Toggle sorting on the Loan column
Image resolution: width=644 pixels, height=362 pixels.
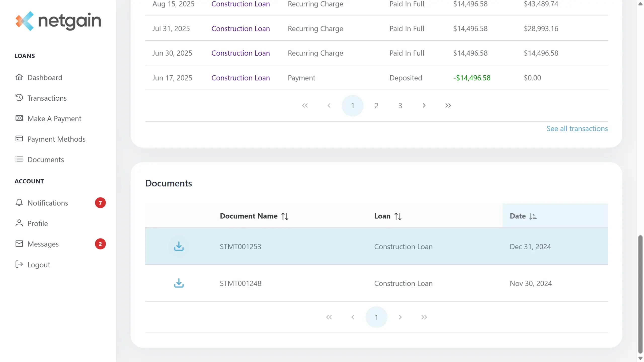click(x=398, y=216)
